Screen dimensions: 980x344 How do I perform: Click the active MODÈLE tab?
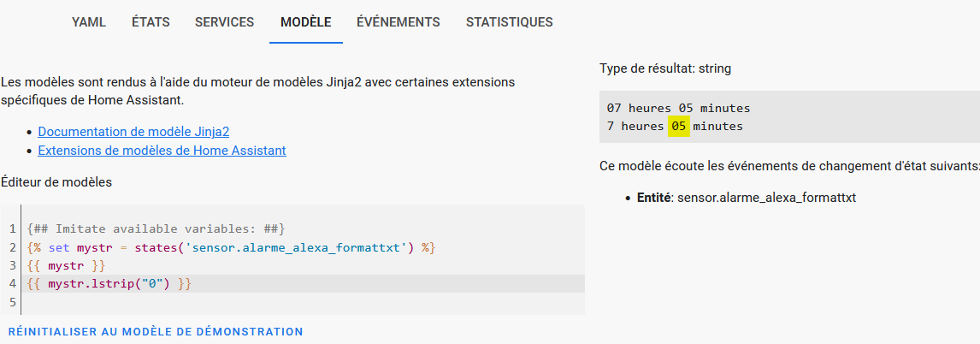[x=305, y=22]
